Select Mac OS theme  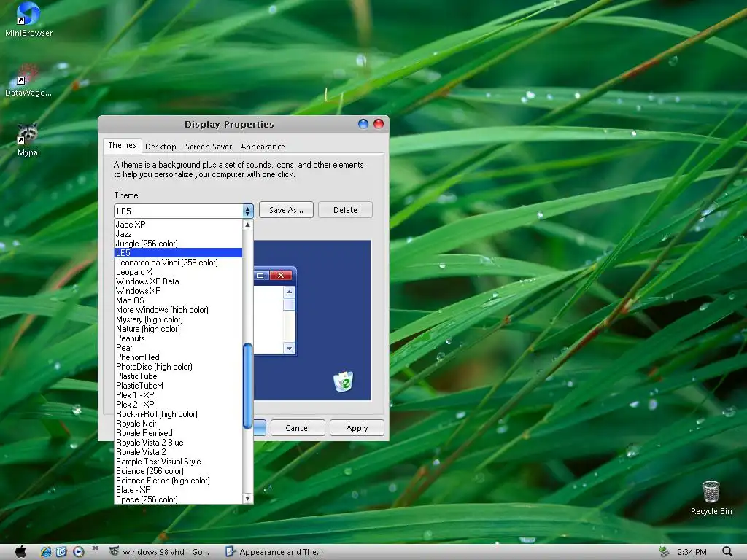point(178,300)
